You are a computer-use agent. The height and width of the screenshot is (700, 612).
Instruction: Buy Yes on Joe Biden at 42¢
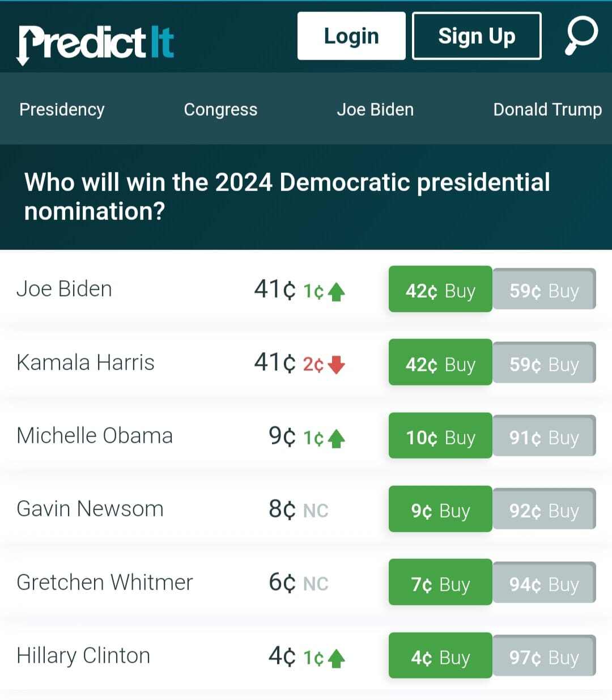point(440,289)
